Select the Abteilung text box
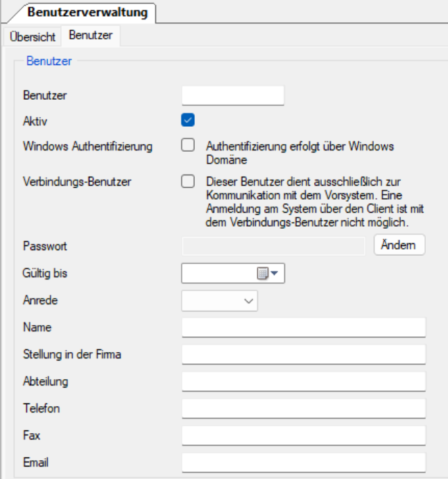This screenshot has width=448, height=479. 303,382
